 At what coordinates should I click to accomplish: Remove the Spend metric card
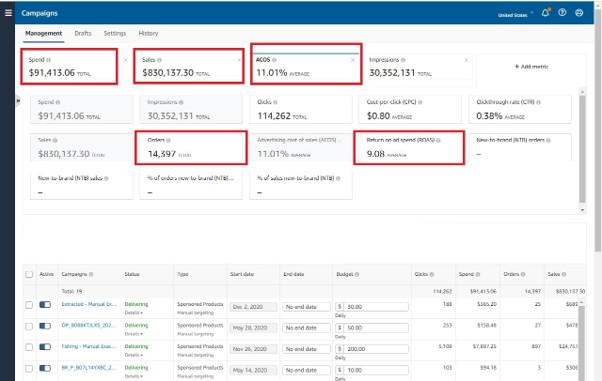pos(126,60)
